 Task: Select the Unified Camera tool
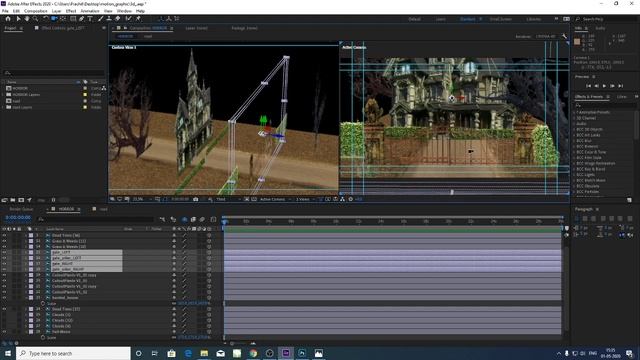coord(54,19)
